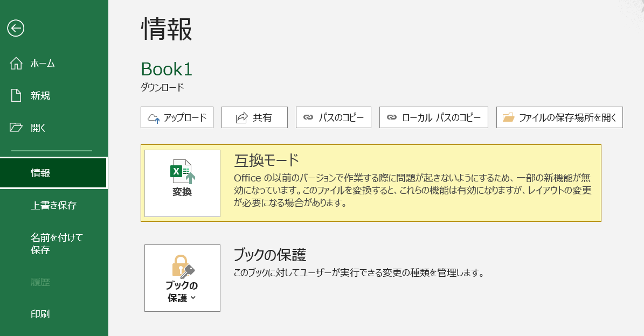The width and height of the screenshot is (644, 336).
Task: Click the 開く folder icon in sidebar
Action: (16, 128)
